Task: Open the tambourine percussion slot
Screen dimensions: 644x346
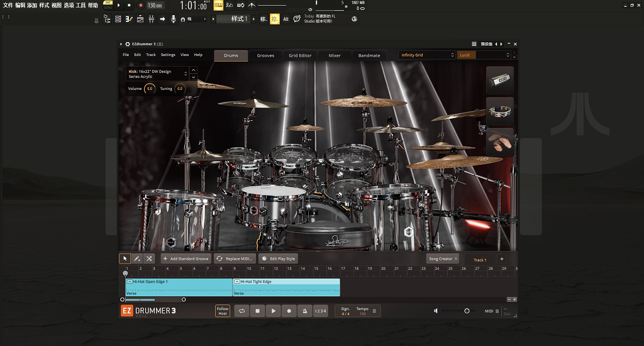Action: coord(500,111)
